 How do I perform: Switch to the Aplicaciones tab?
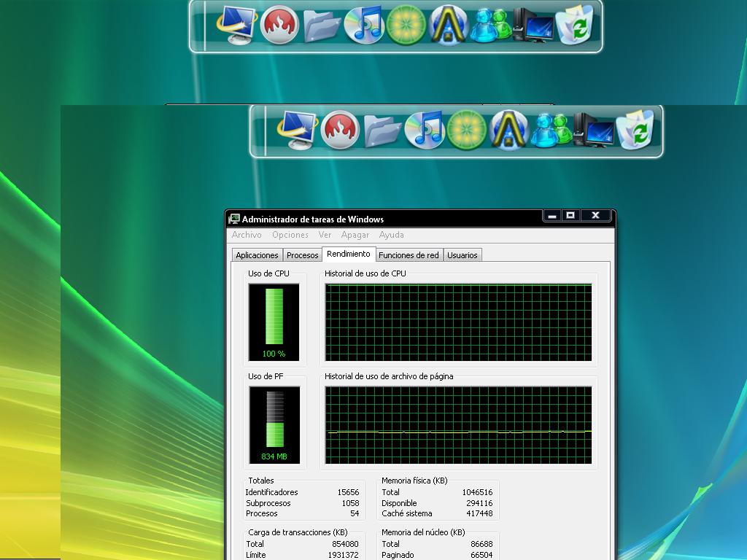[x=257, y=255]
